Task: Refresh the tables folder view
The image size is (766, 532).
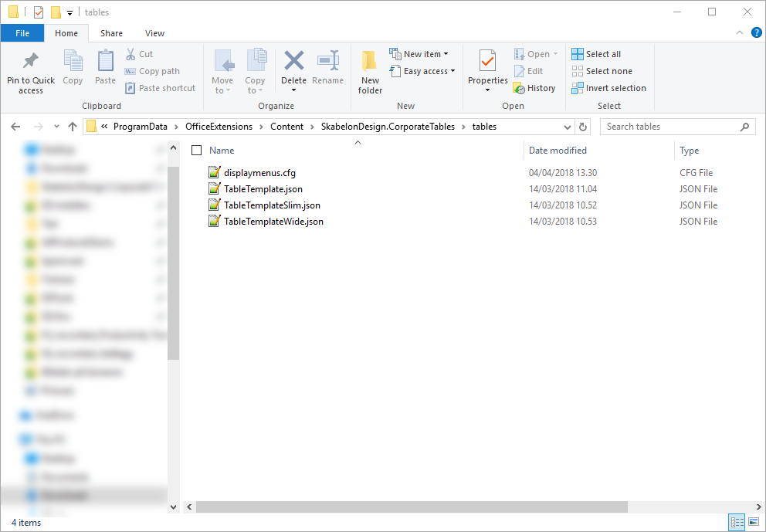Action: [x=583, y=127]
